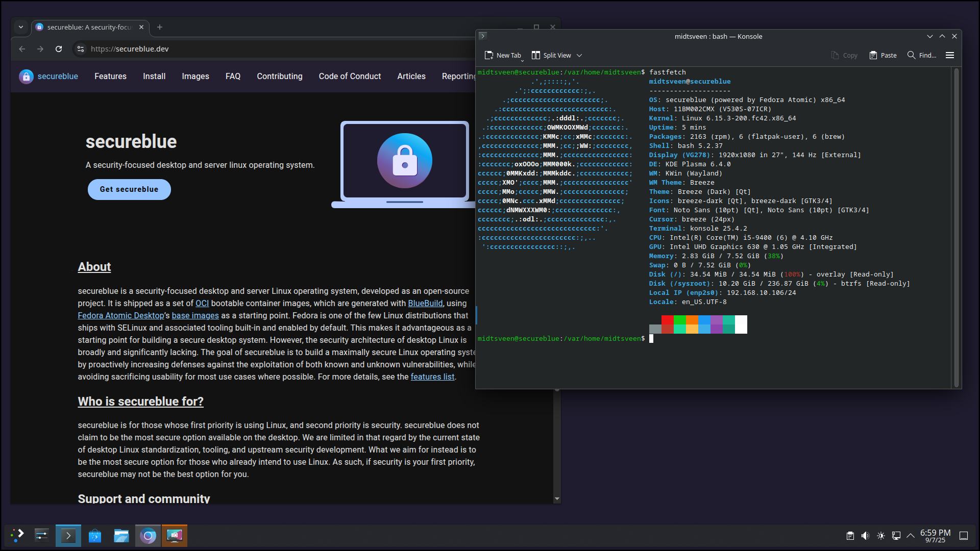The image size is (980, 551).
Task: Click the laptop lock hero image
Action: (404, 164)
